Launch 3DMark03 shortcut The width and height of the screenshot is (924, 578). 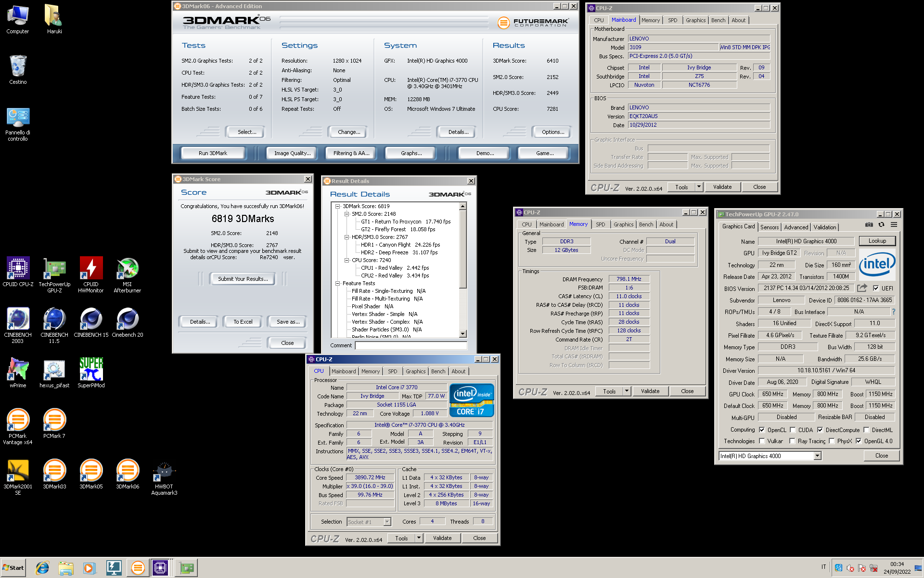pyautogui.click(x=54, y=474)
